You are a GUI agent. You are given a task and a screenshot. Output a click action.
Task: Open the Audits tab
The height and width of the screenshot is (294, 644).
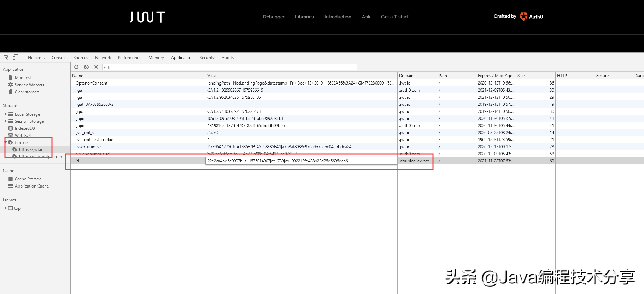(x=228, y=58)
